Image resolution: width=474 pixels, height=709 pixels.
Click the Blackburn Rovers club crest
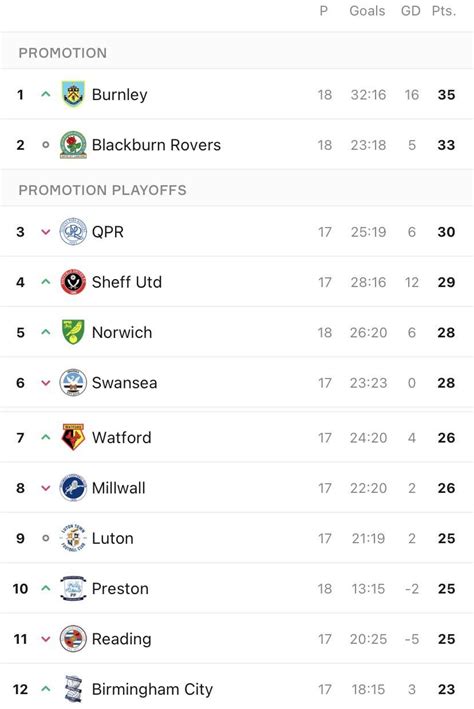coord(73,145)
